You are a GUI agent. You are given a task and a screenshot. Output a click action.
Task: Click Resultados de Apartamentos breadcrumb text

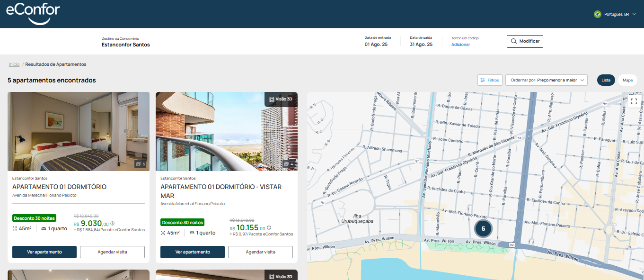click(56, 64)
